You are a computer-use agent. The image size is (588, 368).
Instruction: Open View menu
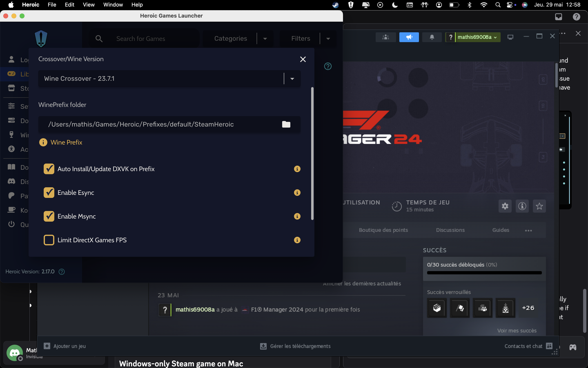89,5
